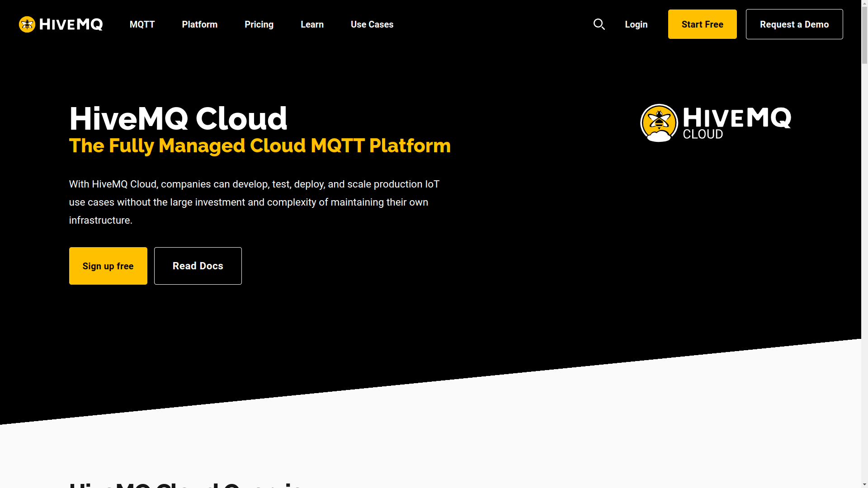Click the yellow bee emblem in top left

coord(27,24)
